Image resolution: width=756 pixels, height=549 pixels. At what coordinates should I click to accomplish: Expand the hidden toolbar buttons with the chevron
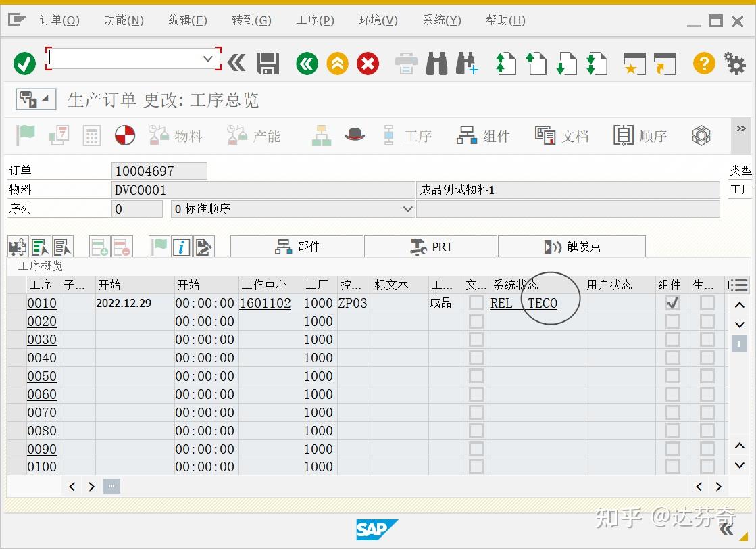point(740,127)
